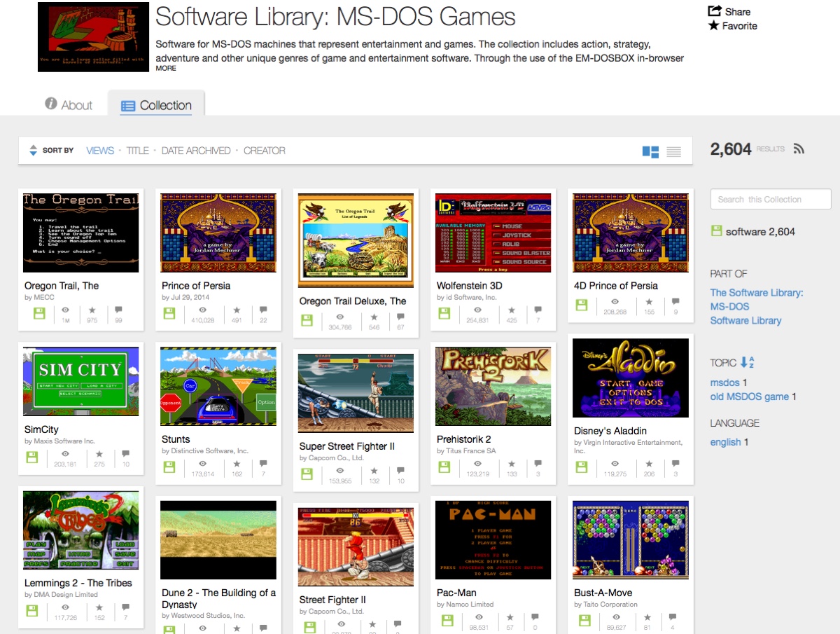Toggle sort direction arrows beside SORT BY
This screenshot has width=840, height=634.
tap(33, 151)
